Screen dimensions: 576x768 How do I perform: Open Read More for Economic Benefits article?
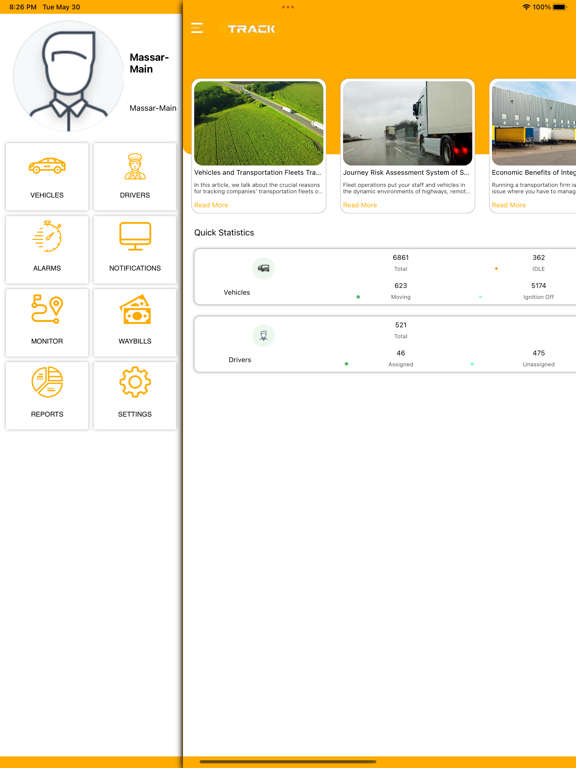click(x=509, y=205)
